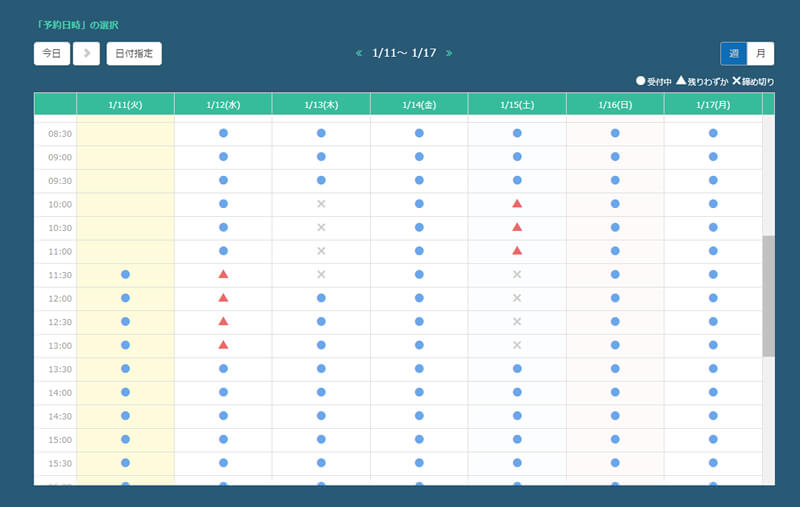Choose the triangle slot on 1/15 at 10:00
Screen dimensions: 800x507
coord(517,203)
